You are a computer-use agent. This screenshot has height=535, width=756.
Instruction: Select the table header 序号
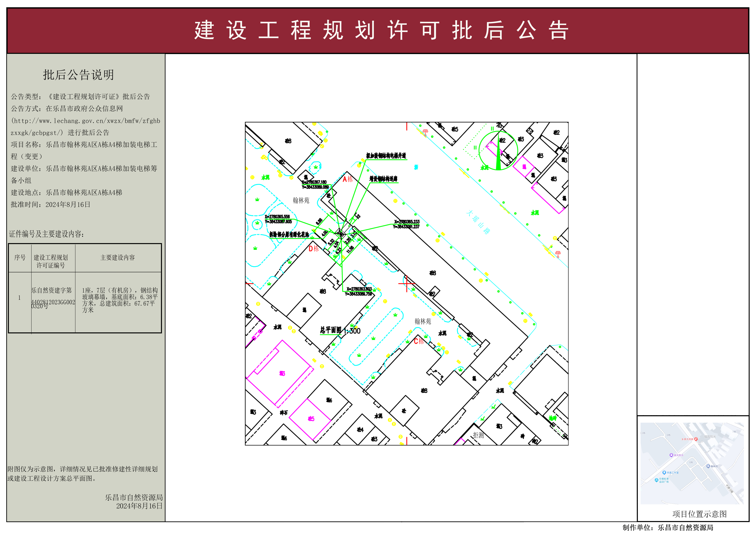[20, 258]
